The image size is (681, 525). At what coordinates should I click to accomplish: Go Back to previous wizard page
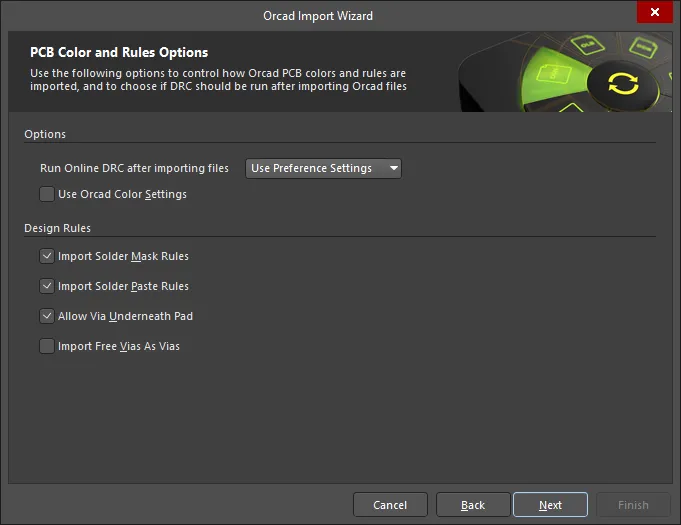(473, 505)
